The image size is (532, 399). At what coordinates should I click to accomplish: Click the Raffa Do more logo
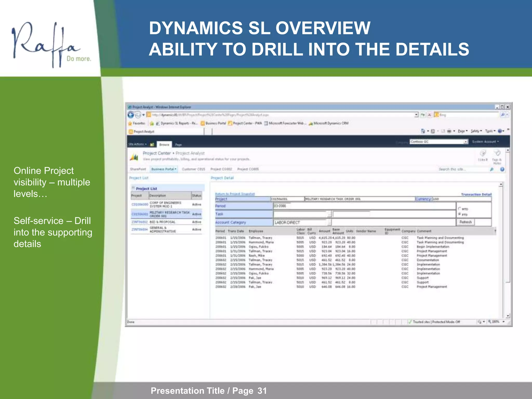pos(51,45)
